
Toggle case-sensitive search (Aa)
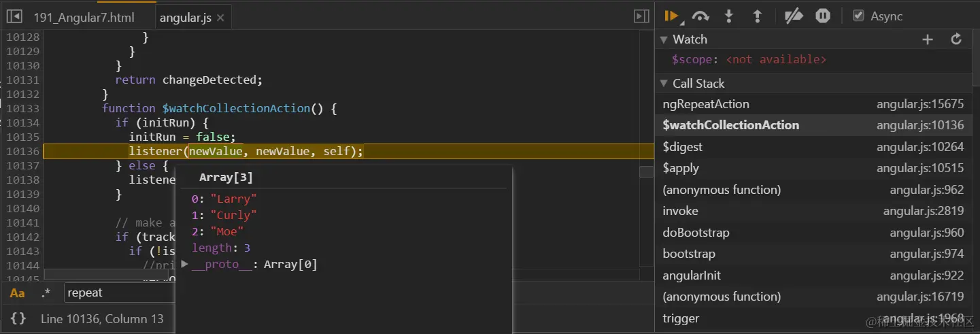click(17, 293)
